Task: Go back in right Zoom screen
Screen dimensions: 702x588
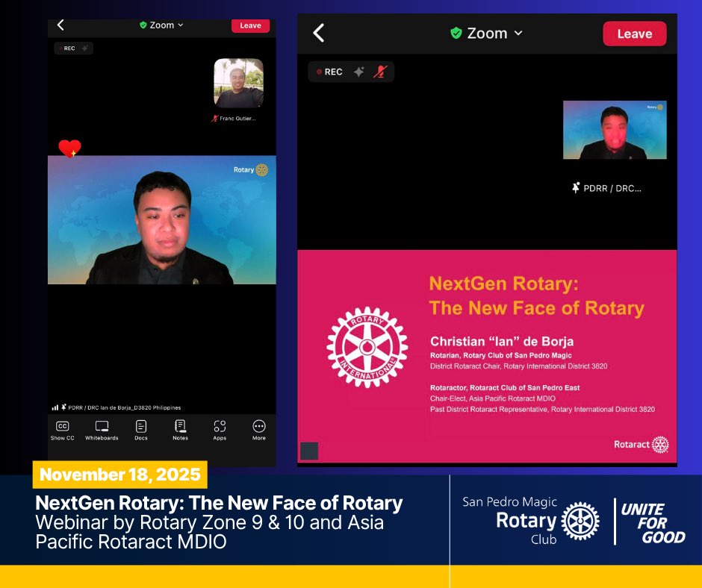Action: click(318, 33)
